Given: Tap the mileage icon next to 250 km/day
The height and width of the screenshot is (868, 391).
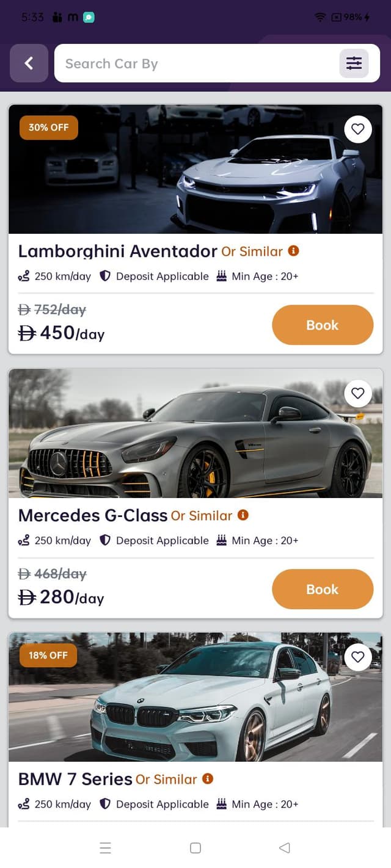Looking at the screenshot, I should pyautogui.click(x=24, y=276).
